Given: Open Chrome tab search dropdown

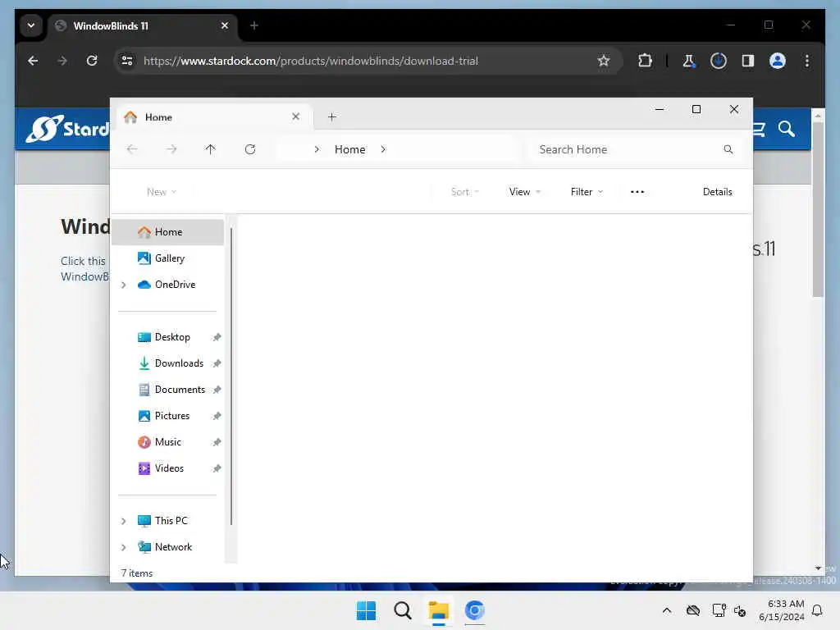Looking at the screenshot, I should 31,25.
